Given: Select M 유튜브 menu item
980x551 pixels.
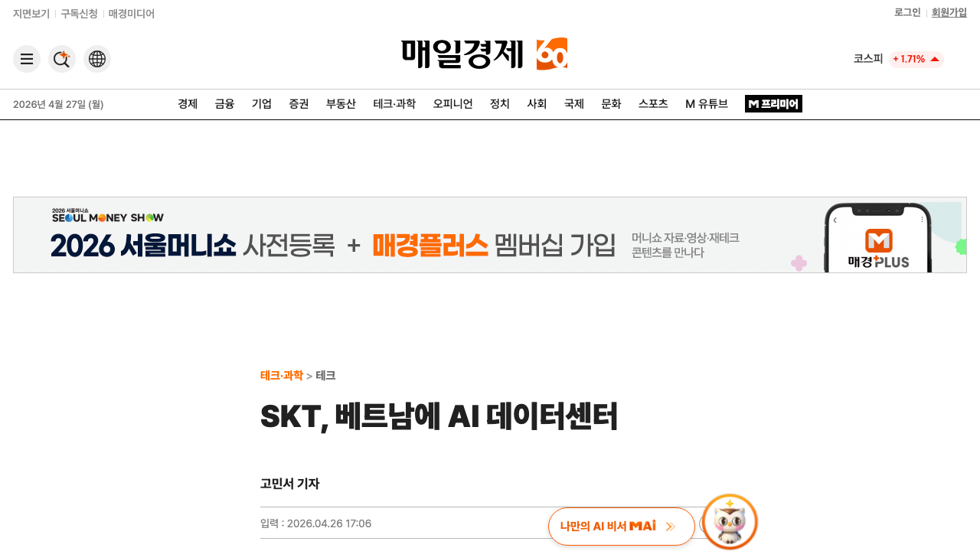Looking at the screenshot, I should click(x=707, y=104).
